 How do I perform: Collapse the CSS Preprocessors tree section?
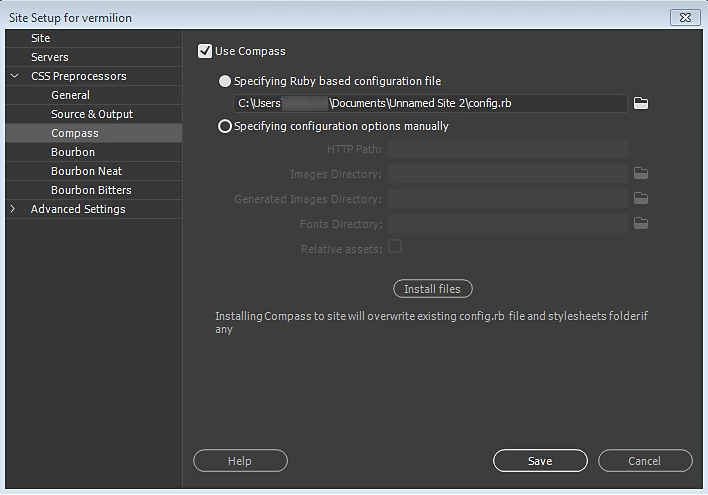point(14,76)
